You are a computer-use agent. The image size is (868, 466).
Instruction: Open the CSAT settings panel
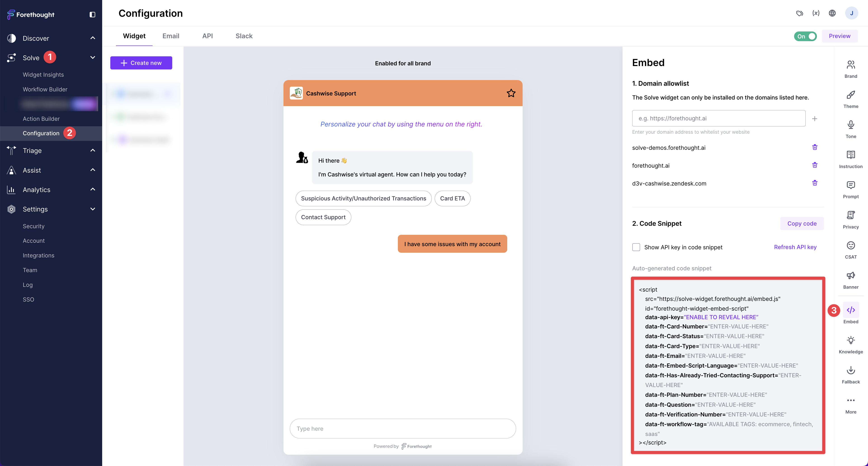851,250
